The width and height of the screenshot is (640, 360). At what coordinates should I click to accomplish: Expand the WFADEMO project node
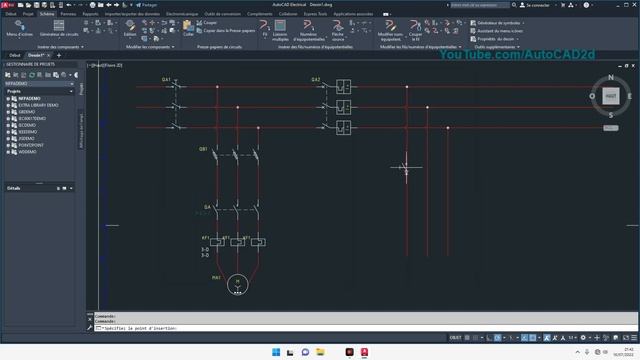8,99
